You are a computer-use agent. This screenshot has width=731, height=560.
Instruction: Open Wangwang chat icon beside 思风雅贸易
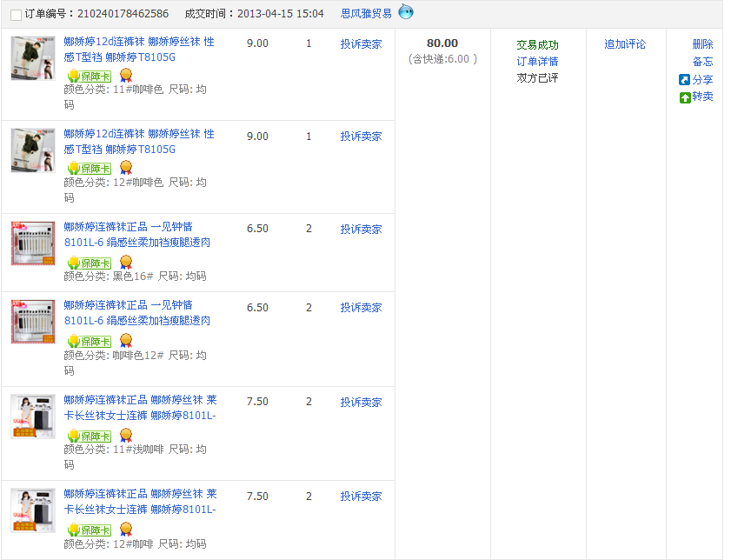coord(406,12)
